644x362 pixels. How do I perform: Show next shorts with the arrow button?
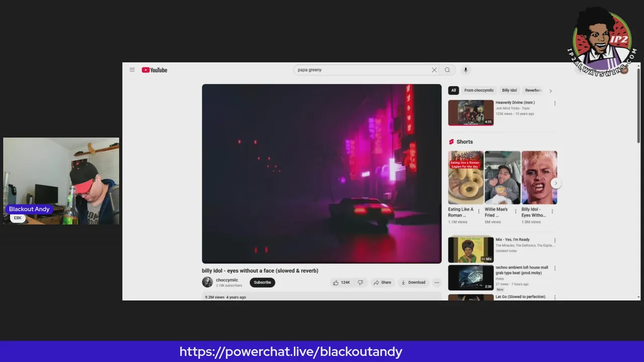pyautogui.click(x=555, y=184)
